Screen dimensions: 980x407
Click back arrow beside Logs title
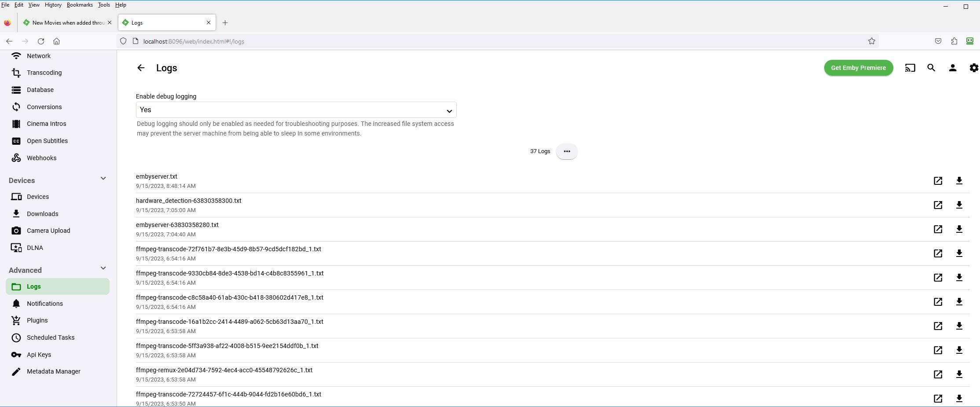click(140, 67)
